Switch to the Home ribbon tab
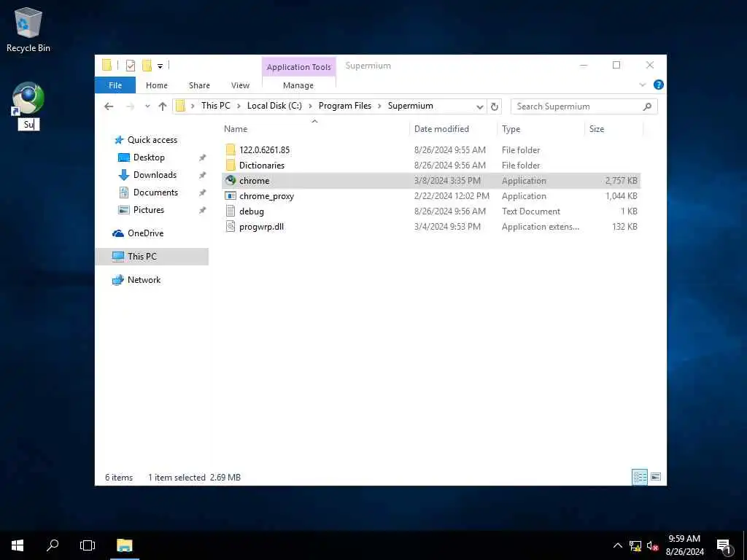Viewport: 747px width, 560px height. pyautogui.click(x=157, y=85)
